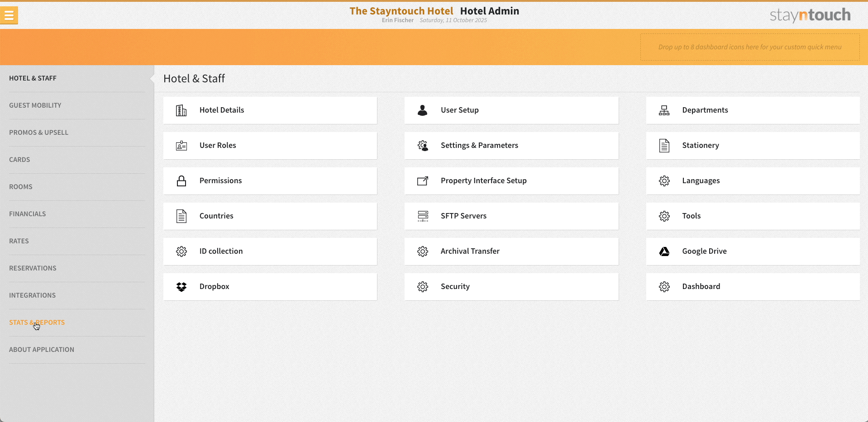This screenshot has width=868, height=422.
Task: Open Financials section
Action: point(28,214)
